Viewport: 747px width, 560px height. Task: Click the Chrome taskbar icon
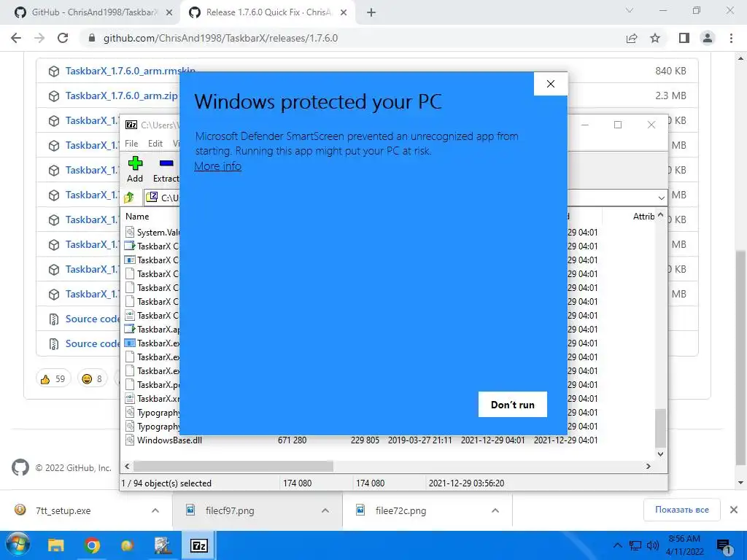point(92,545)
